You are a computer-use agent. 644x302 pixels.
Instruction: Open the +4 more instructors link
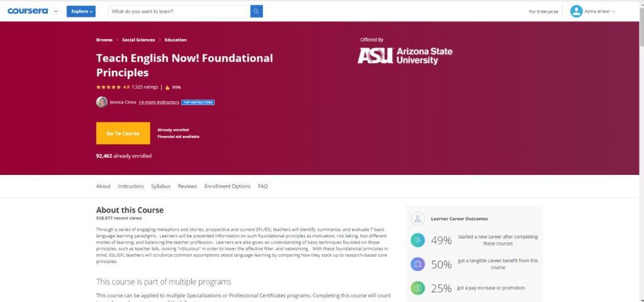(x=158, y=102)
